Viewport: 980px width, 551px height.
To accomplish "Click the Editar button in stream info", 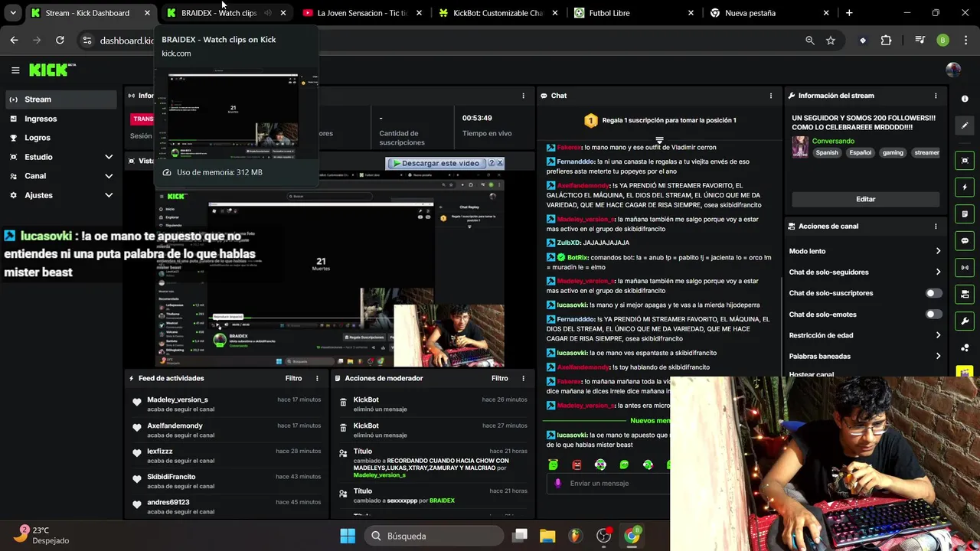I will coord(865,199).
